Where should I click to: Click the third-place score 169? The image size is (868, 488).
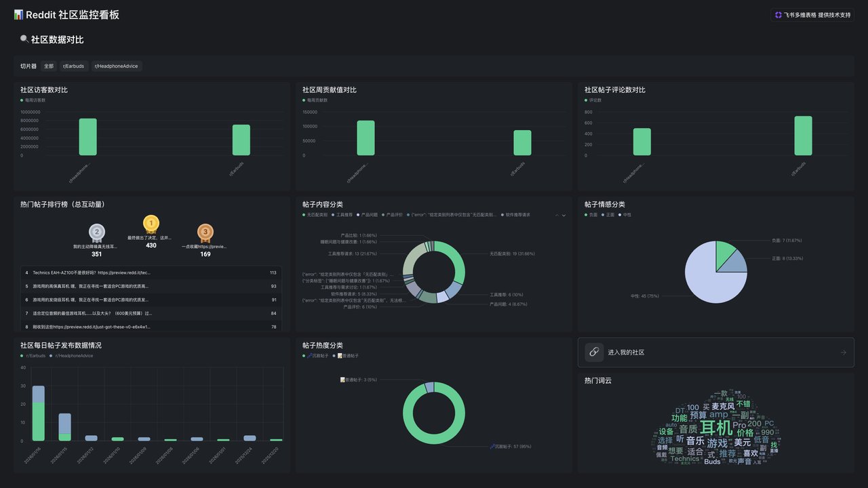205,254
